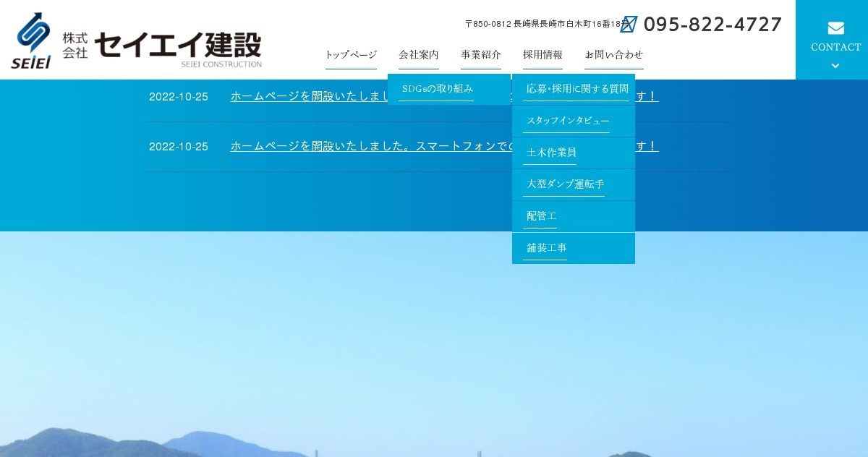Open the お問い合わせ navigation item

(614, 55)
